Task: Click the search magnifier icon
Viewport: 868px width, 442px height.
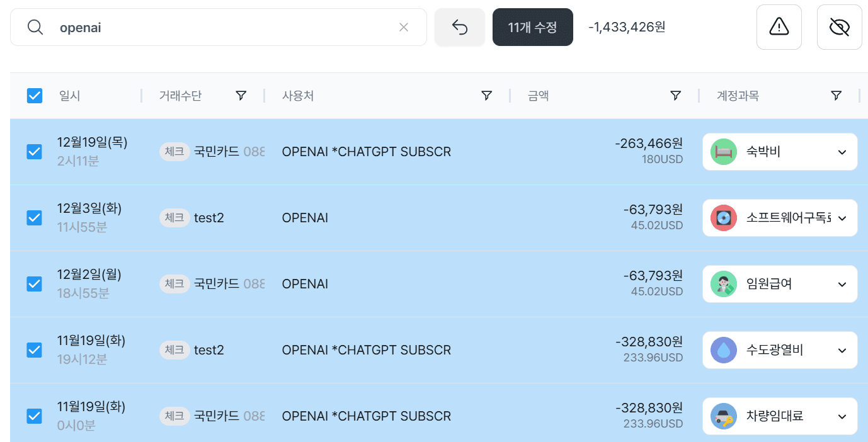Action: point(35,27)
